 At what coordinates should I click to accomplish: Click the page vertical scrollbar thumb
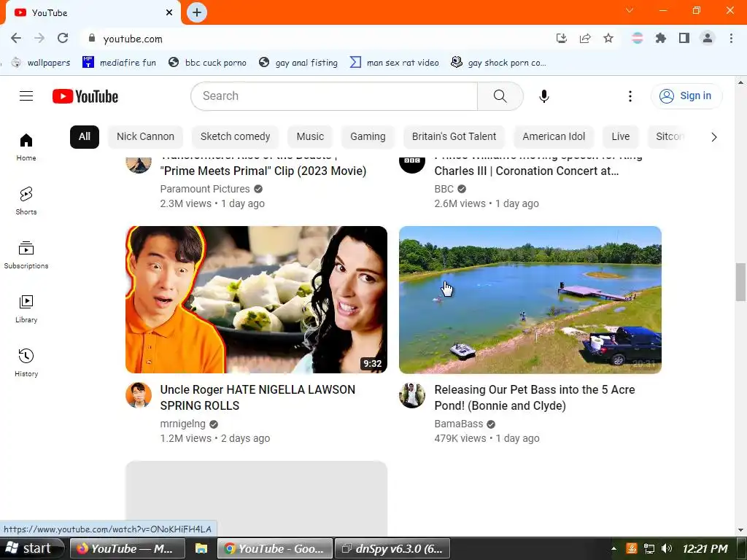(740, 282)
